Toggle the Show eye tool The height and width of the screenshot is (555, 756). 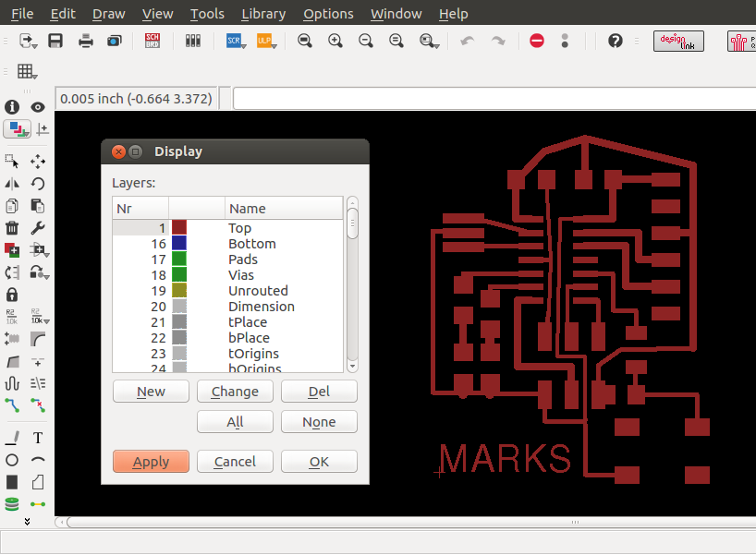click(38, 107)
